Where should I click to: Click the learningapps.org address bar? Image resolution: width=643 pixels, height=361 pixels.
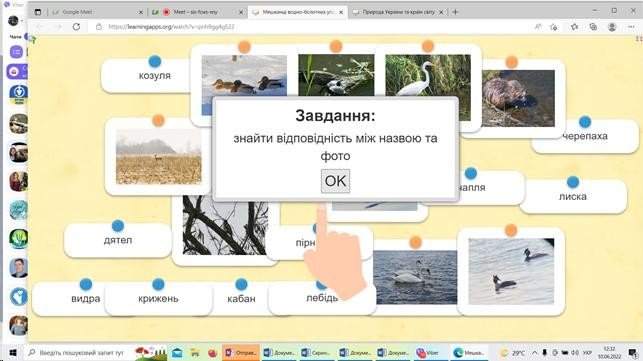[312, 27]
